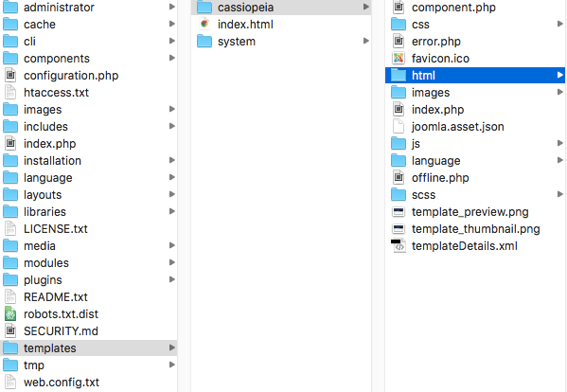Click the favicon.ico Joomla icon
The width and height of the screenshot is (567, 392).
pos(399,58)
